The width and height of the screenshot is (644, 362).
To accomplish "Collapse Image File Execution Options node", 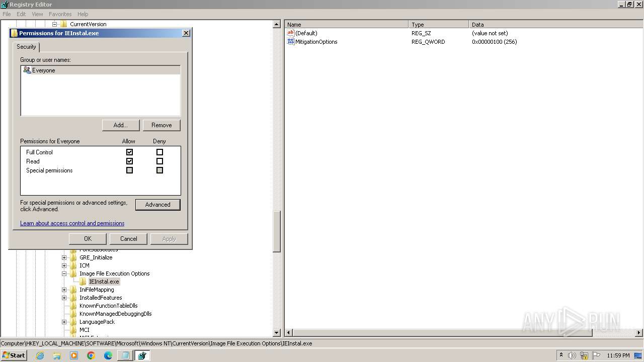I will point(64,274).
